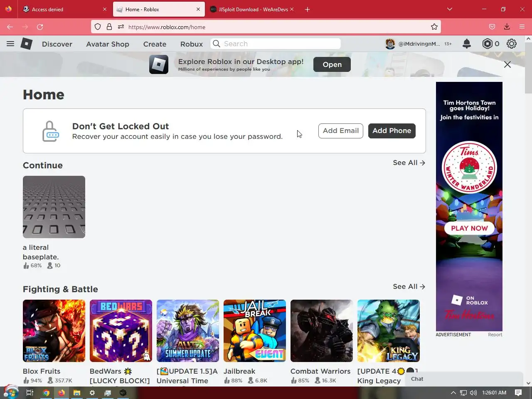Bookmark this page with the star icon
The image size is (532, 399).
(434, 27)
